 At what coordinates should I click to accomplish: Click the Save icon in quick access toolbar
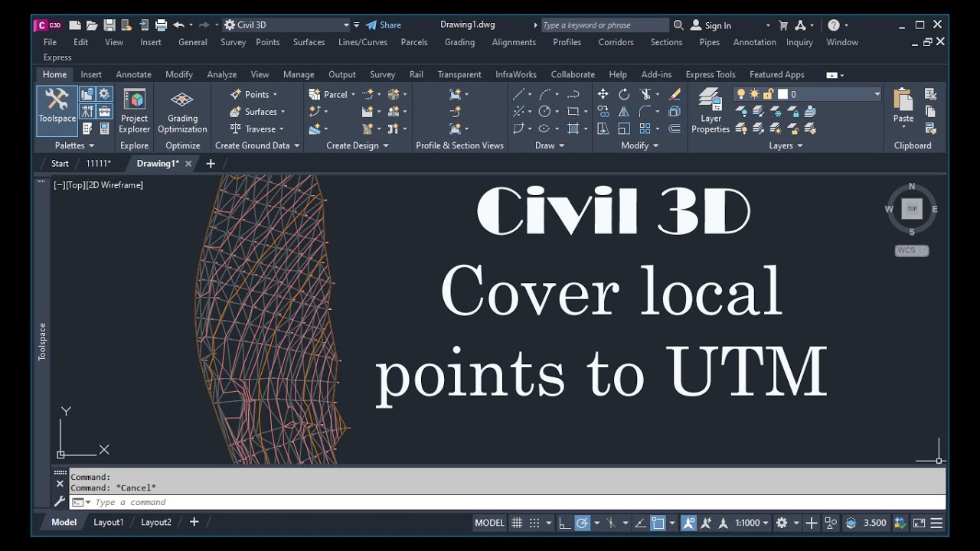[109, 25]
